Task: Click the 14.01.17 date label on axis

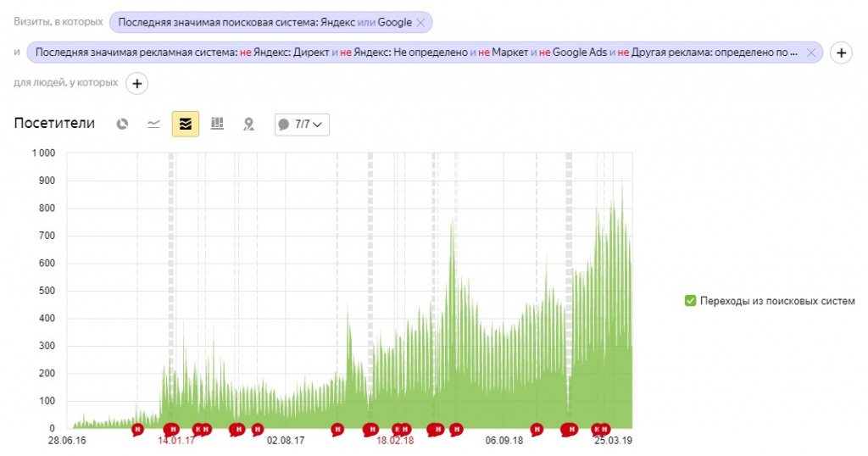Action: coord(176,441)
